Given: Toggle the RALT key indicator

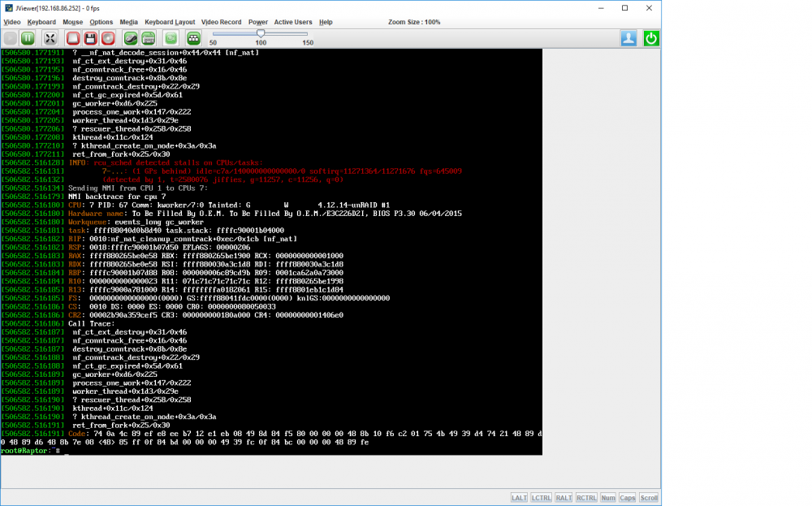Looking at the screenshot, I should click(x=564, y=498).
